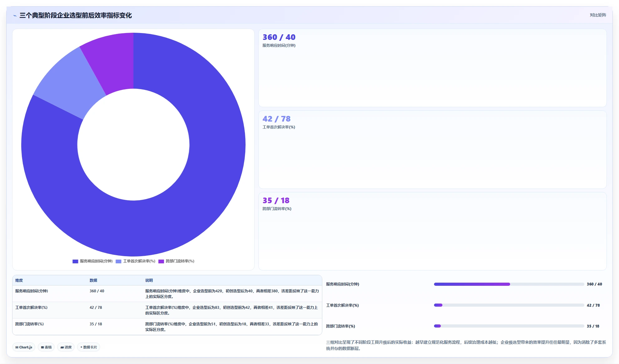The width and height of the screenshot is (619, 364).
Task: Click the table description mentioning 相差41
Action: click(232, 310)
